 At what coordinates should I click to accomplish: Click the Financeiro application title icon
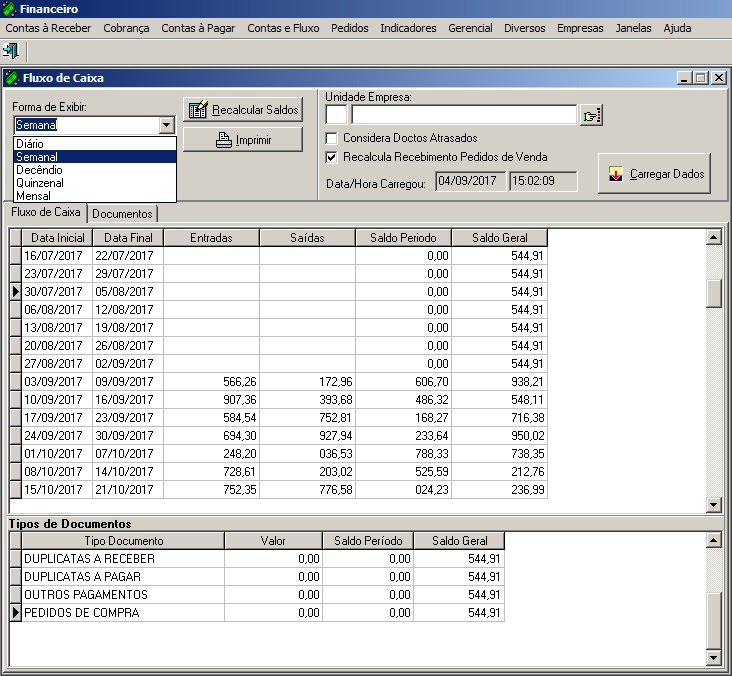10,8
